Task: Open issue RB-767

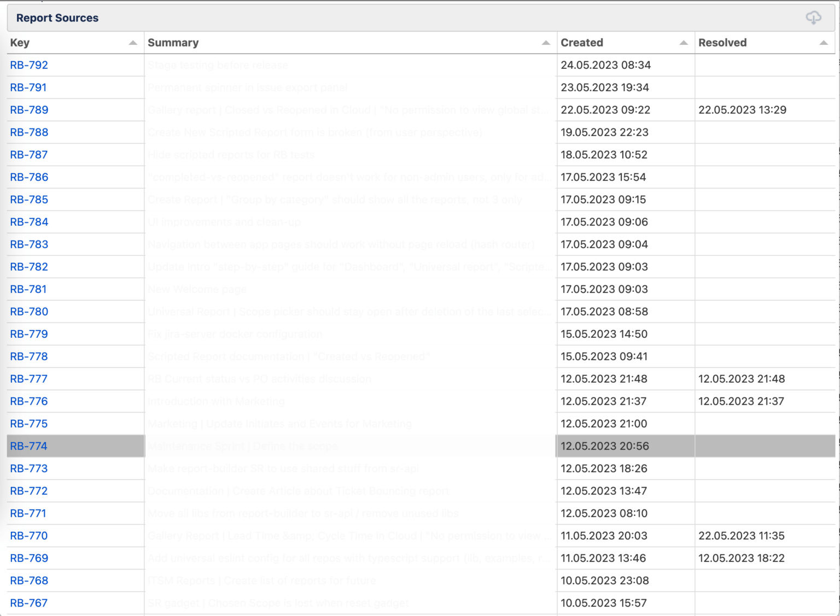Action: pyautogui.click(x=28, y=603)
